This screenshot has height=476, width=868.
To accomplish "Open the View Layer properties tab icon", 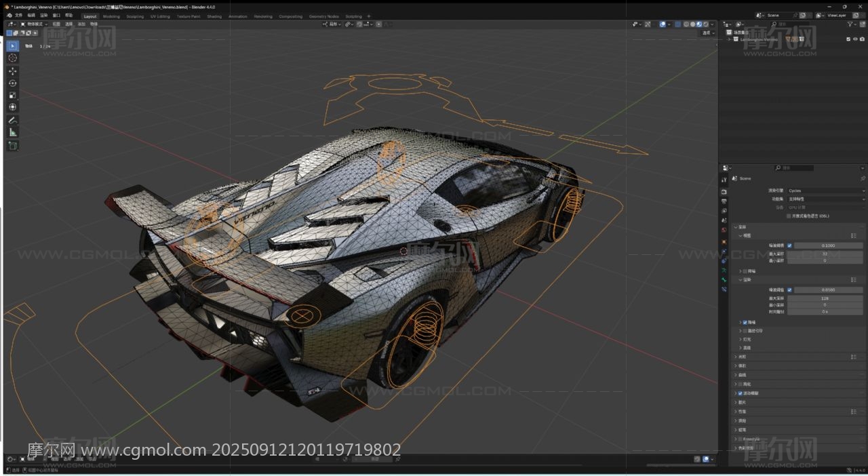I will tap(724, 211).
